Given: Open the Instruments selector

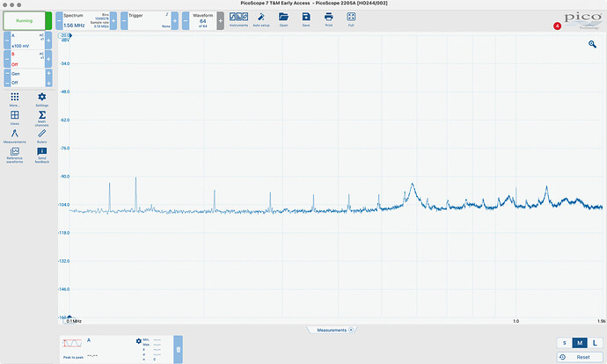Looking at the screenshot, I should click(x=238, y=19).
